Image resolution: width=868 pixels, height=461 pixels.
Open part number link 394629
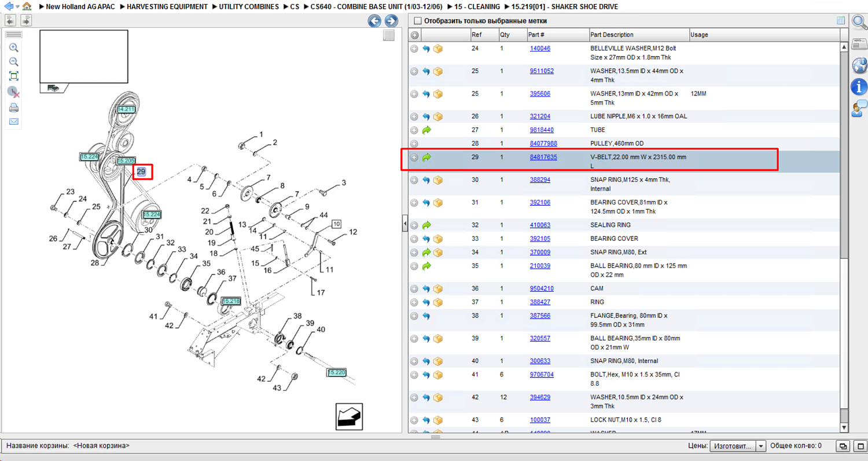[x=540, y=397]
